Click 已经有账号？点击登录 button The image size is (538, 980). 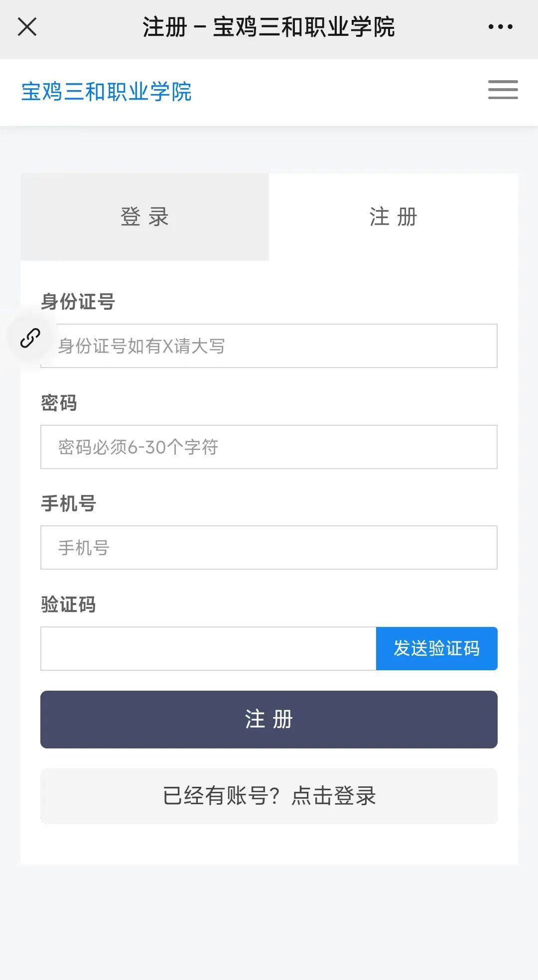pyautogui.click(x=269, y=796)
